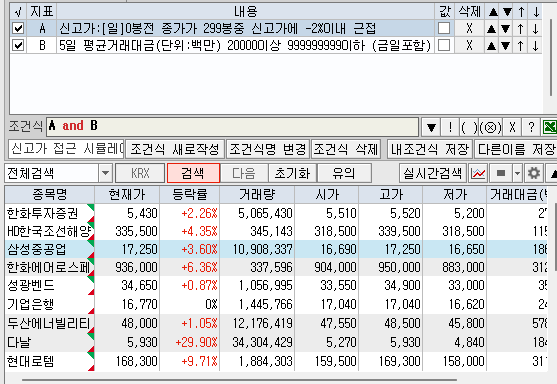Start 실시간검색 real-time search
This screenshot has height=384, width=557.
(x=432, y=173)
